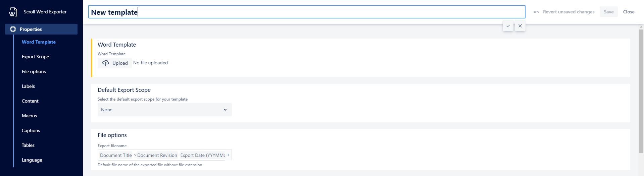Click the template name input field
The image size is (644, 176).
pyautogui.click(x=307, y=12)
